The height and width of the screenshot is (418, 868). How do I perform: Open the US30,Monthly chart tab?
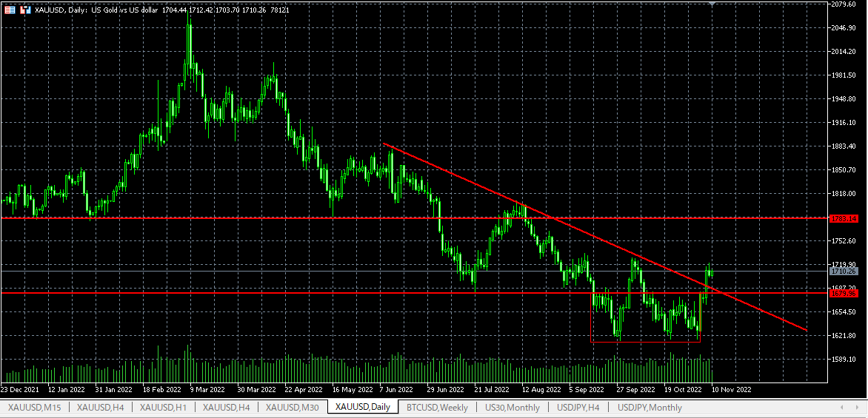point(513,408)
